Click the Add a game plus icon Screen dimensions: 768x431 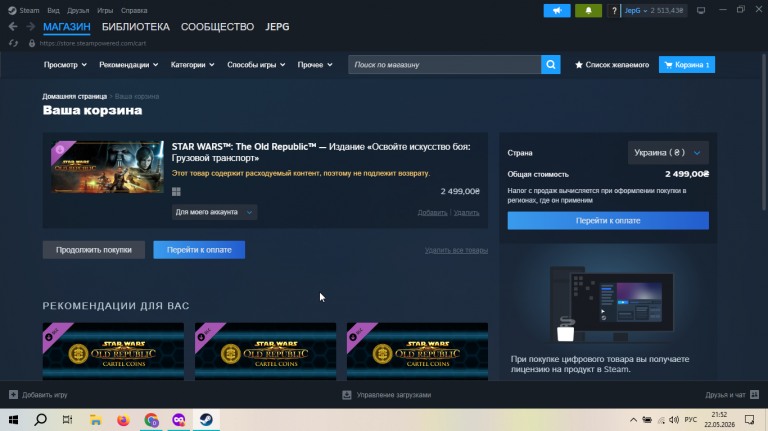click(x=13, y=395)
